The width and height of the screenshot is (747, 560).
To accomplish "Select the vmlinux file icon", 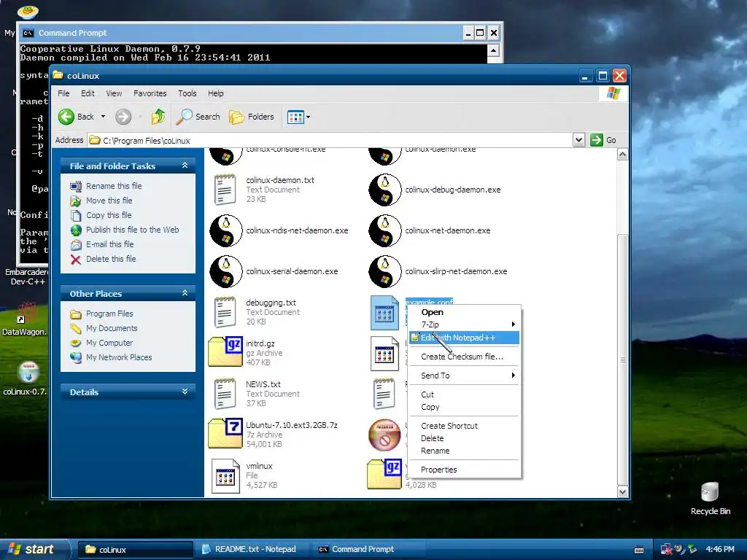I will pos(225,476).
